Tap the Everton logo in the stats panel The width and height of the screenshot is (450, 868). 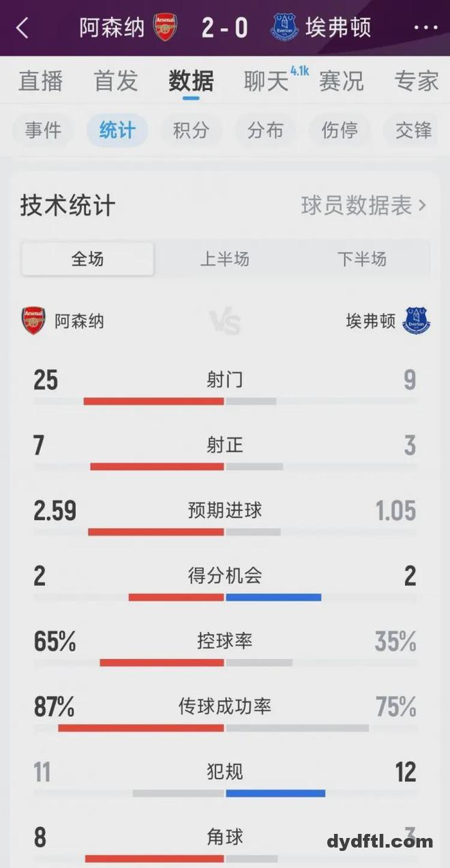[417, 320]
